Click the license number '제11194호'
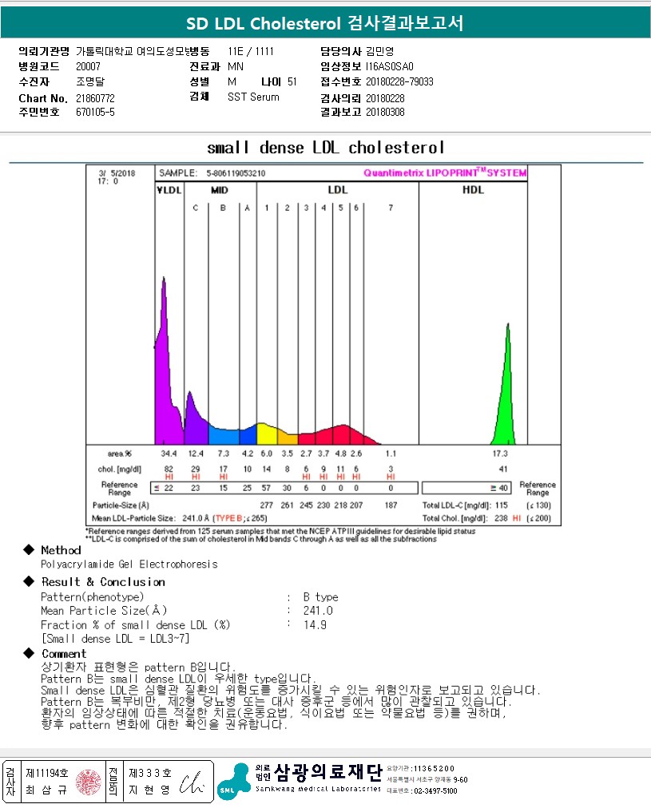651x812 pixels. 46,773
